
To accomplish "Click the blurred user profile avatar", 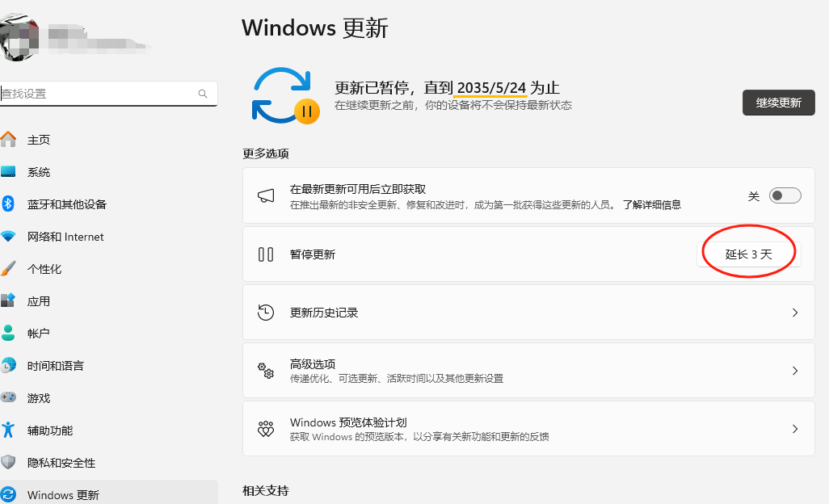I will (x=19, y=37).
